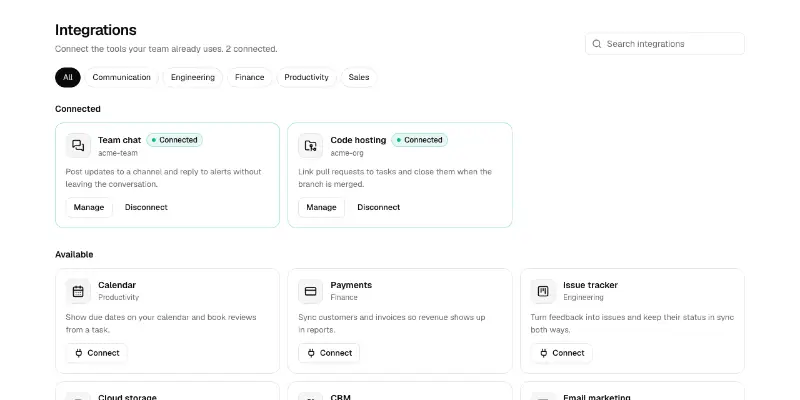Focus the Search integrations field
The image size is (800, 400).
[665, 44]
